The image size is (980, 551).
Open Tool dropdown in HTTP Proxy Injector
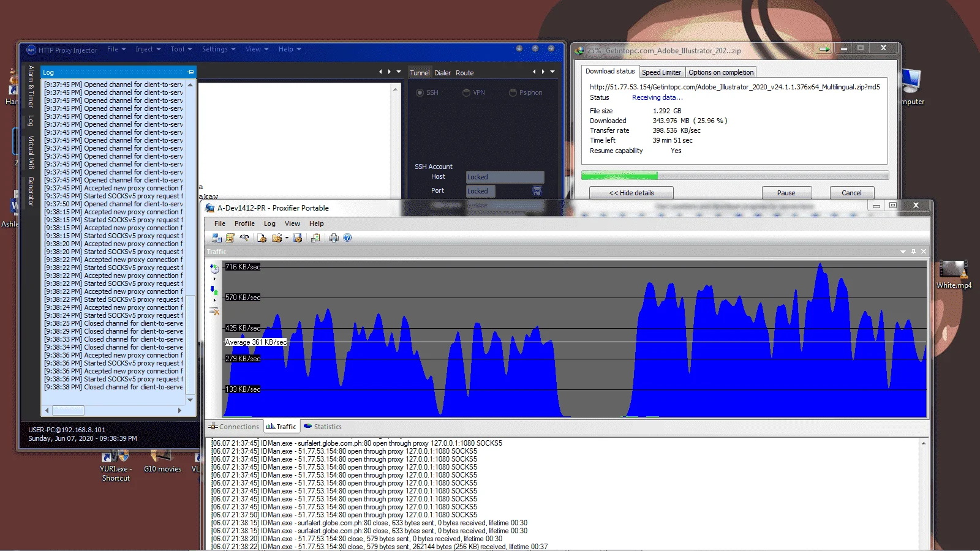(181, 49)
